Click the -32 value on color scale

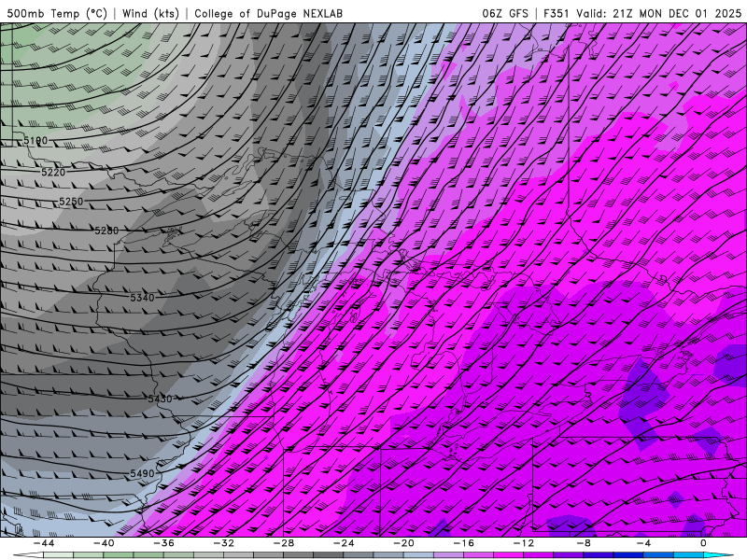point(223,543)
